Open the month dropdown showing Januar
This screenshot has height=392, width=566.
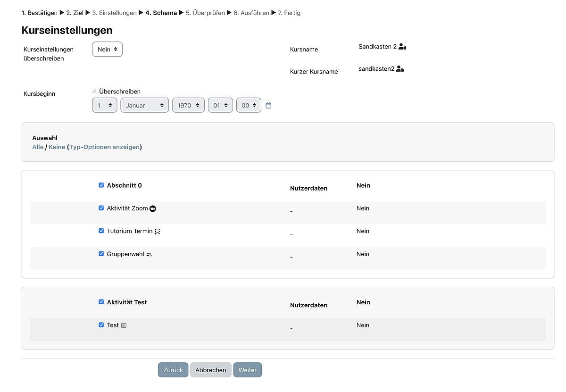[x=145, y=105]
